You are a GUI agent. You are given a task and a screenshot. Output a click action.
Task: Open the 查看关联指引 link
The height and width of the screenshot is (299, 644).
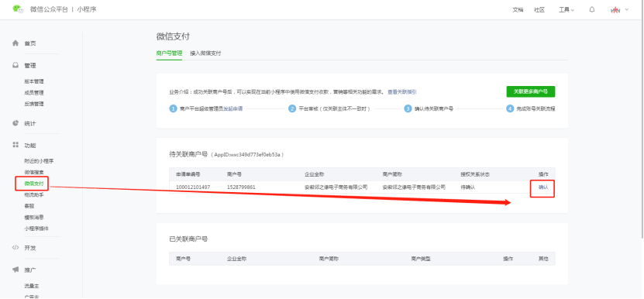(402, 92)
